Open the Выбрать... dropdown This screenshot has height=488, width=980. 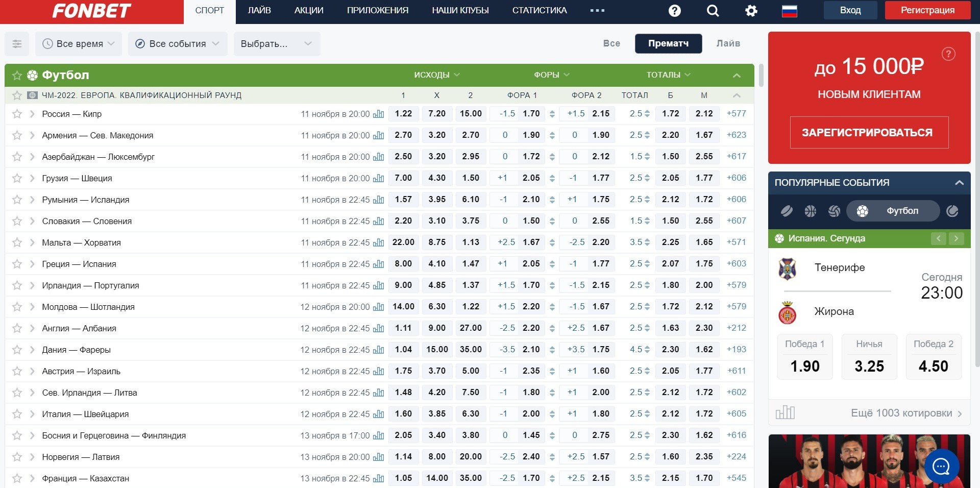click(x=277, y=44)
